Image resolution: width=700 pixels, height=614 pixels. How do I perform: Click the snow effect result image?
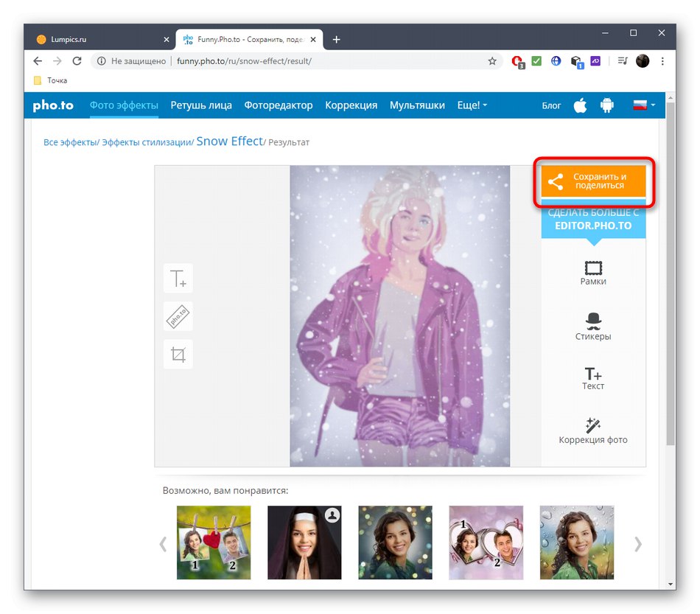[399, 316]
